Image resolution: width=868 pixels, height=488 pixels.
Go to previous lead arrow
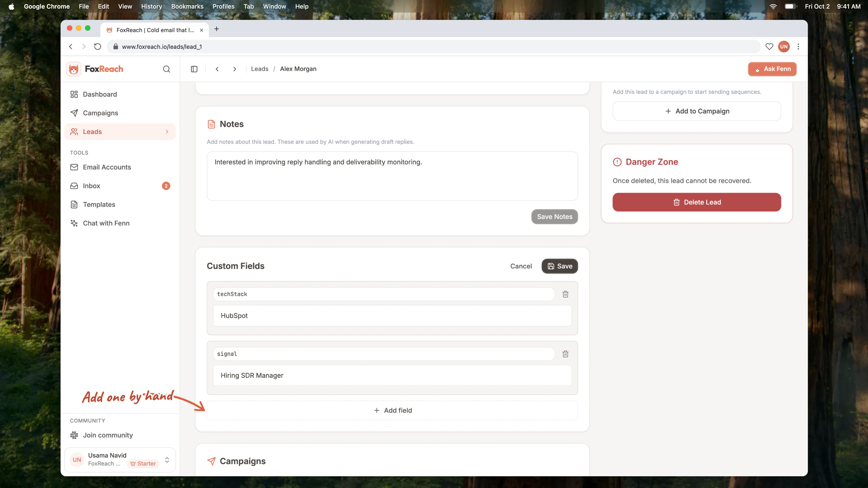(217, 69)
